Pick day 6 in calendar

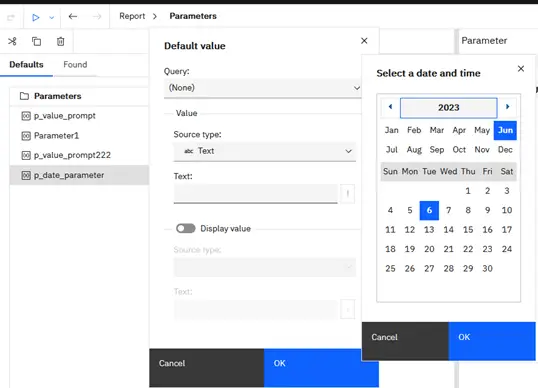click(429, 210)
